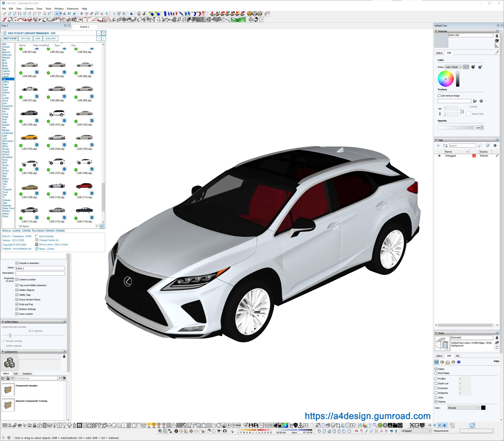
Task: Open the Buy license link
Action: tap(38, 230)
